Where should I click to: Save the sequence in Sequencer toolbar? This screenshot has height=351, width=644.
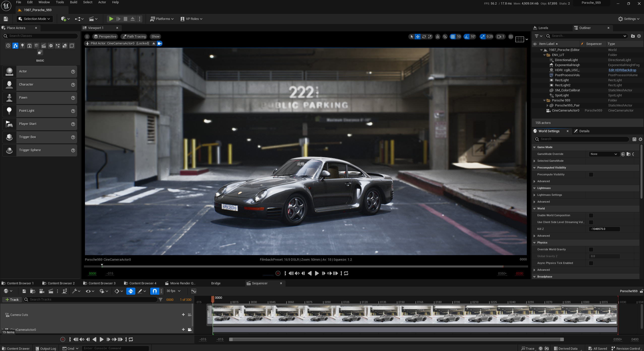point(24,291)
